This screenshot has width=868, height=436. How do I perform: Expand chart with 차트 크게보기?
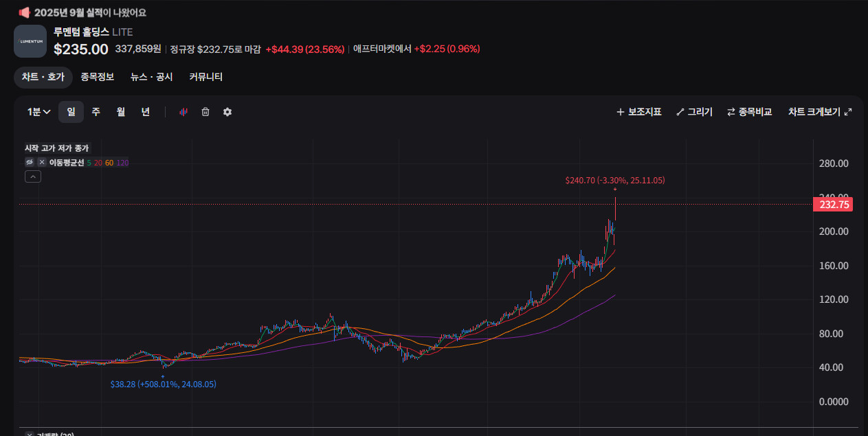click(x=820, y=112)
